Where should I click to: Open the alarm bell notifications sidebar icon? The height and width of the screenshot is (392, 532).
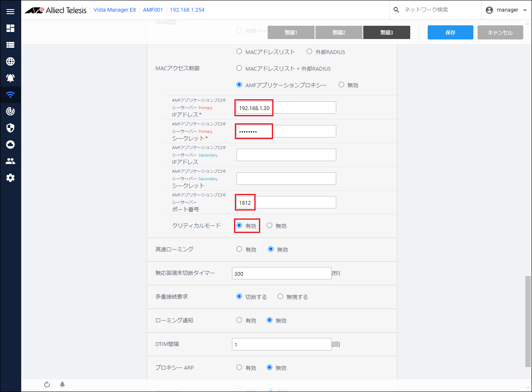(10, 78)
